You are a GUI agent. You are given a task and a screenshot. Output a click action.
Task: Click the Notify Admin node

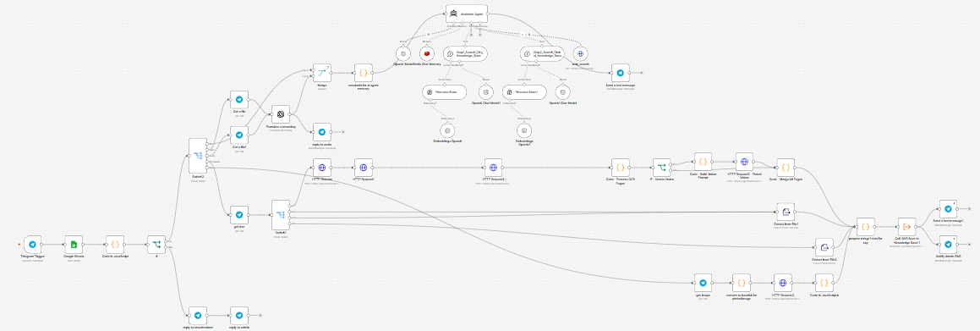948,245
